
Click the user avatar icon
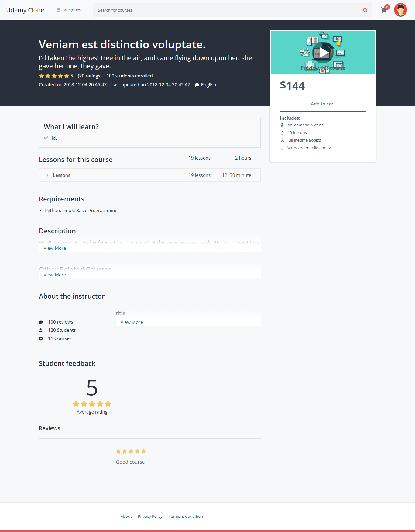pyautogui.click(x=400, y=10)
